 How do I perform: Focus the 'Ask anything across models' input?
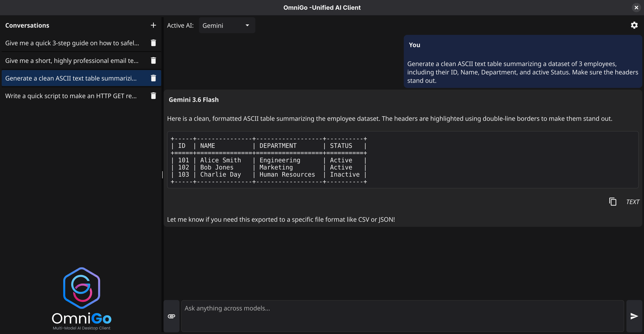coord(402,316)
